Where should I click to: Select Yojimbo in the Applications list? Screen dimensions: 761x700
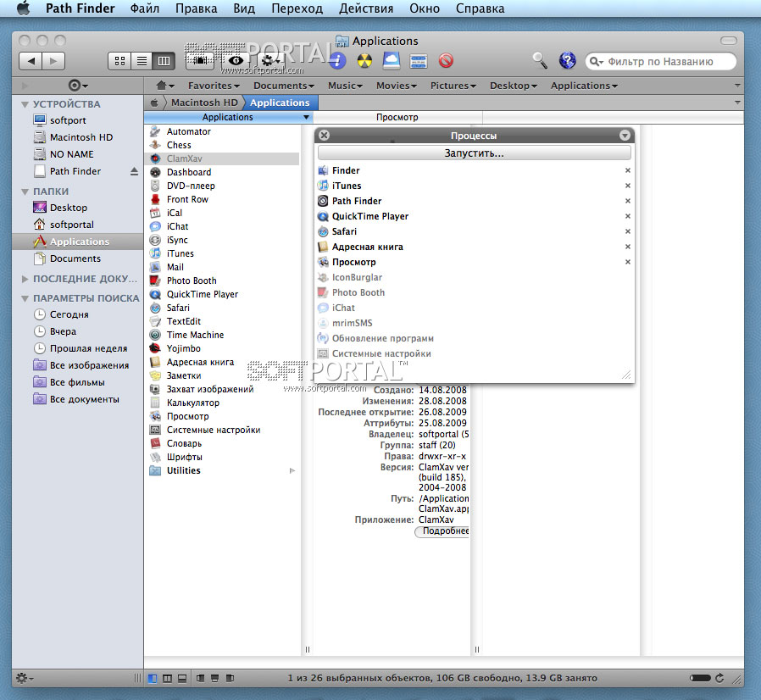pos(222,348)
